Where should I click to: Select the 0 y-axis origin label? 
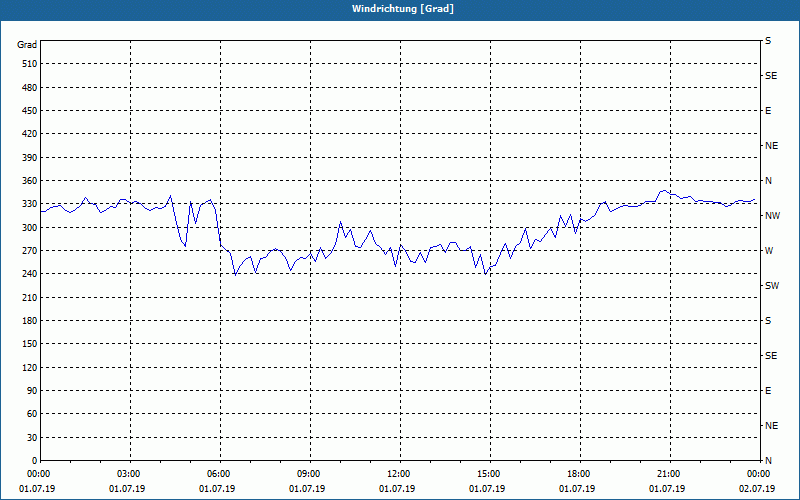point(34,461)
